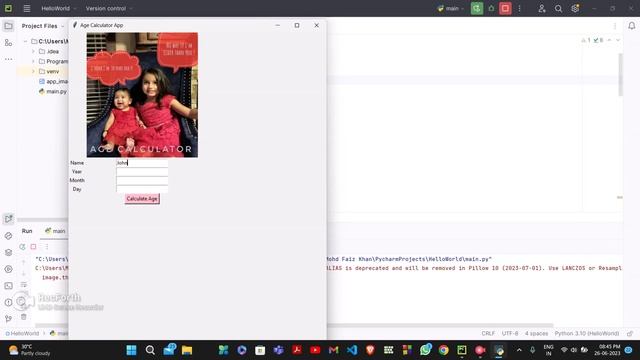640x360 pixels.
Task: Open the Structure tool window icon
Action: 8,42
